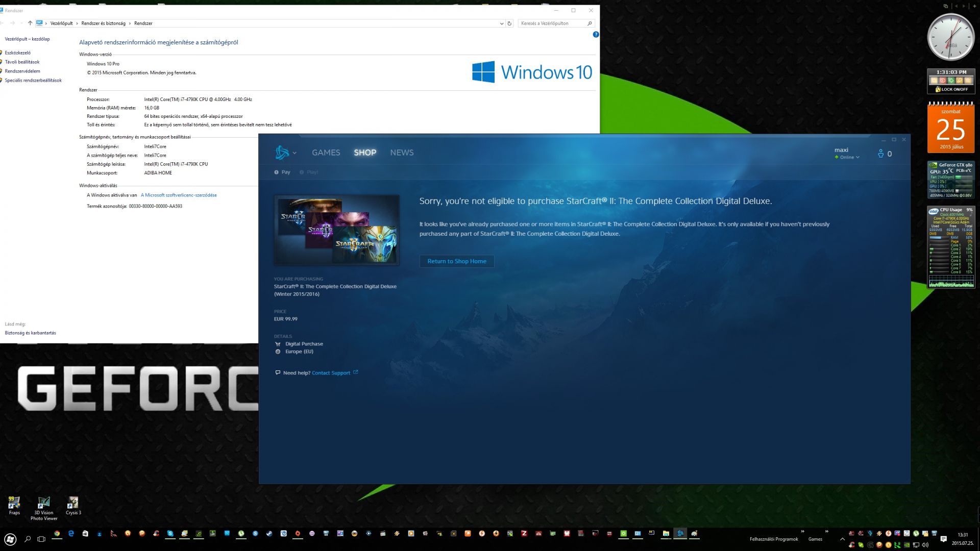Open the Fraps desktop shortcut
980x551 pixels.
14,505
